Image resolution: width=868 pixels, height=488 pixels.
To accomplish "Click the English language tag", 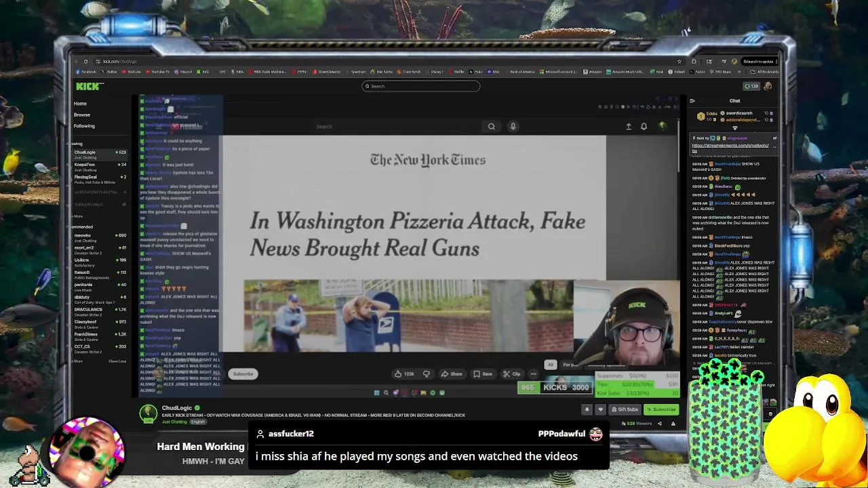I will pos(197,422).
